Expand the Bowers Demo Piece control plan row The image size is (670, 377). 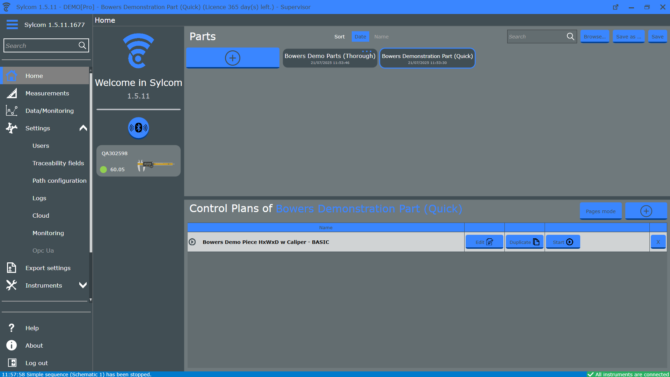(192, 242)
